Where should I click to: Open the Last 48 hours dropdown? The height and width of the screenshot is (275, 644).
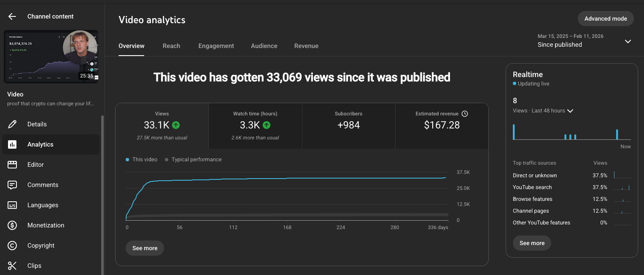pyautogui.click(x=570, y=110)
